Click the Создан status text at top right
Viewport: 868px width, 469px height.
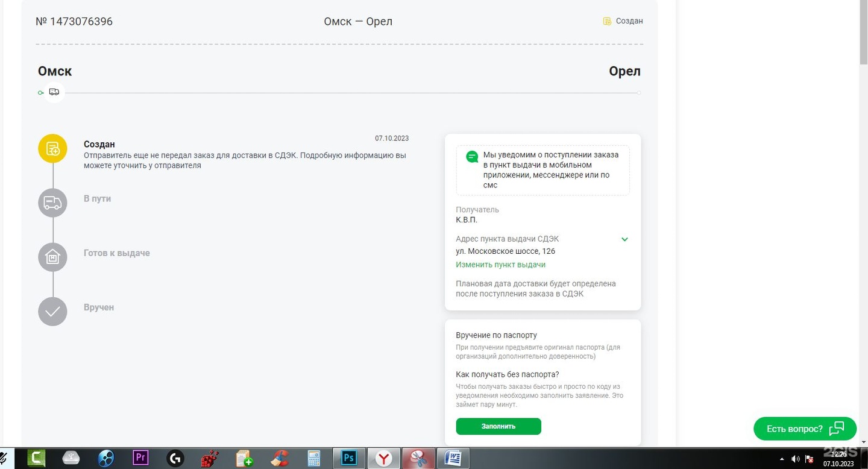coord(629,21)
